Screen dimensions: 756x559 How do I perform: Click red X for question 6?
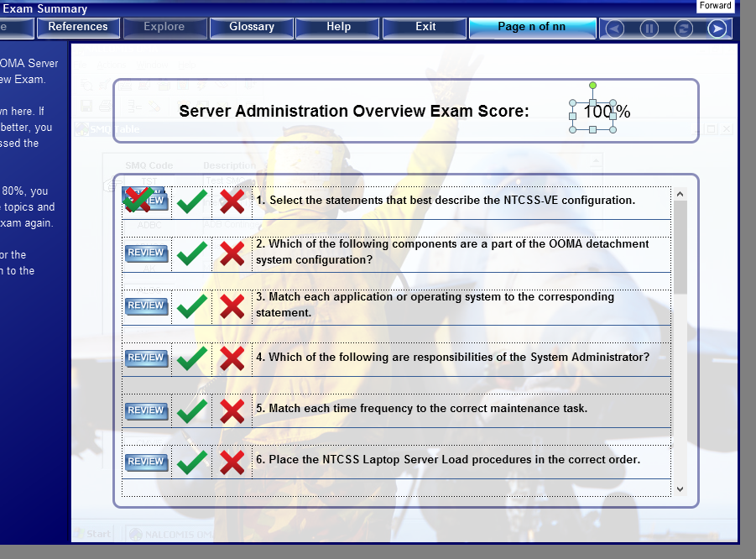click(x=232, y=462)
